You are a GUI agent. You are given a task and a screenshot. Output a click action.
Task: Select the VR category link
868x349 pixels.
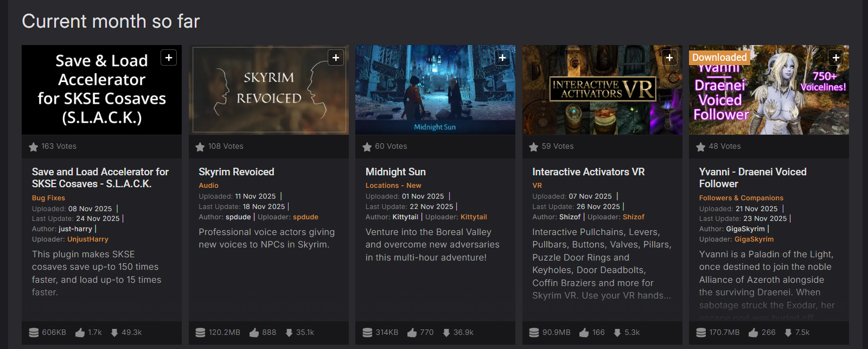click(x=537, y=186)
